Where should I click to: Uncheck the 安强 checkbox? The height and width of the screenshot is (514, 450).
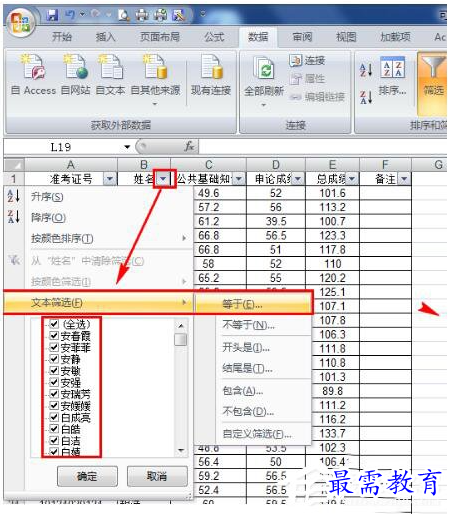[x=54, y=382]
